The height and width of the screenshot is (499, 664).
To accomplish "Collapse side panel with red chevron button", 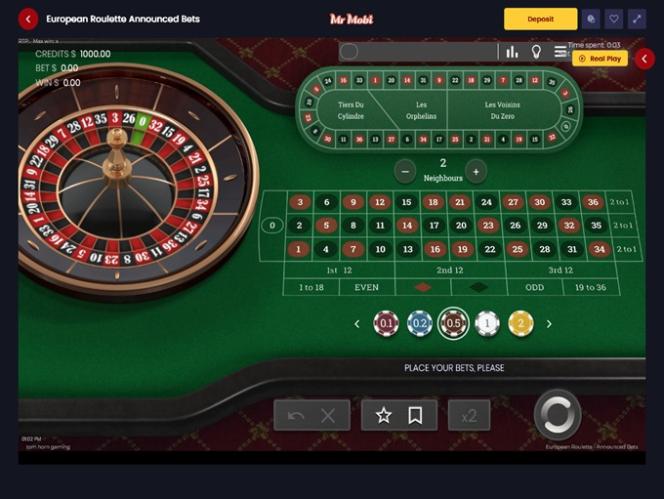I will pyautogui.click(x=644, y=59).
